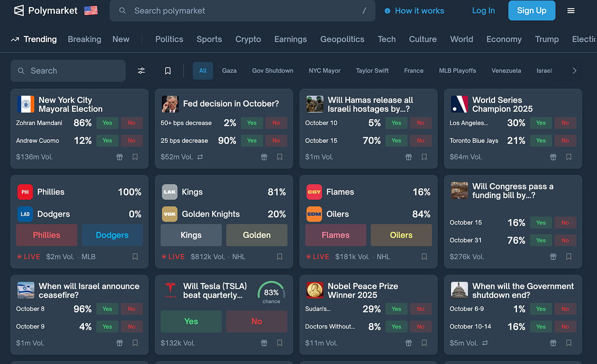Open the Sports category
The image size is (597, 364).
tap(209, 39)
